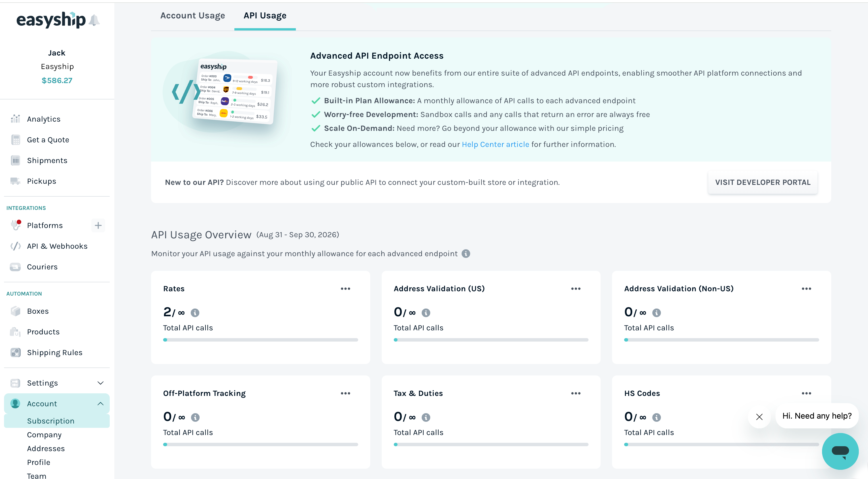Click the user name Jack
868x479 pixels.
tap(57, 53)
